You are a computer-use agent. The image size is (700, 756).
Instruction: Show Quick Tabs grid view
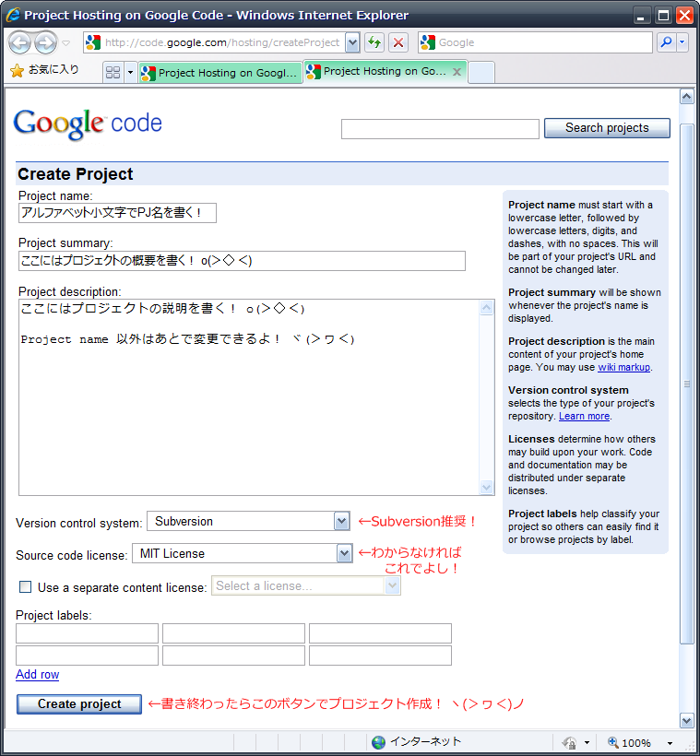[x=113, y=72]
